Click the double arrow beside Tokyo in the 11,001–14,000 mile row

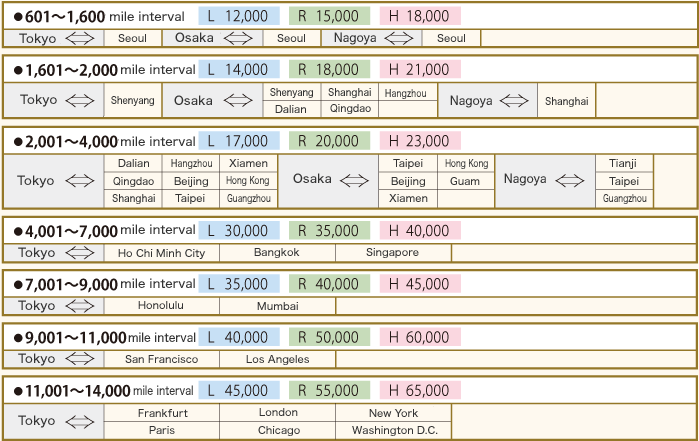tap(79, 421)
